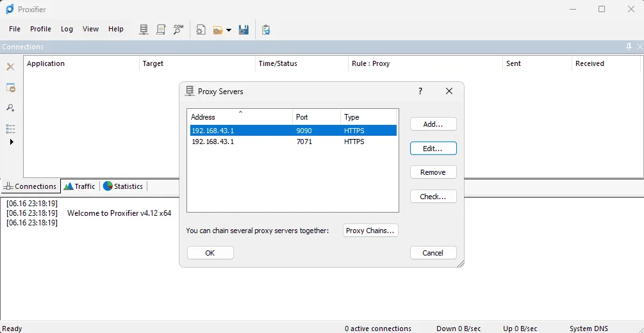Open the Profile menu
This screenshot has height=333, width=644.
click(40, 29)
